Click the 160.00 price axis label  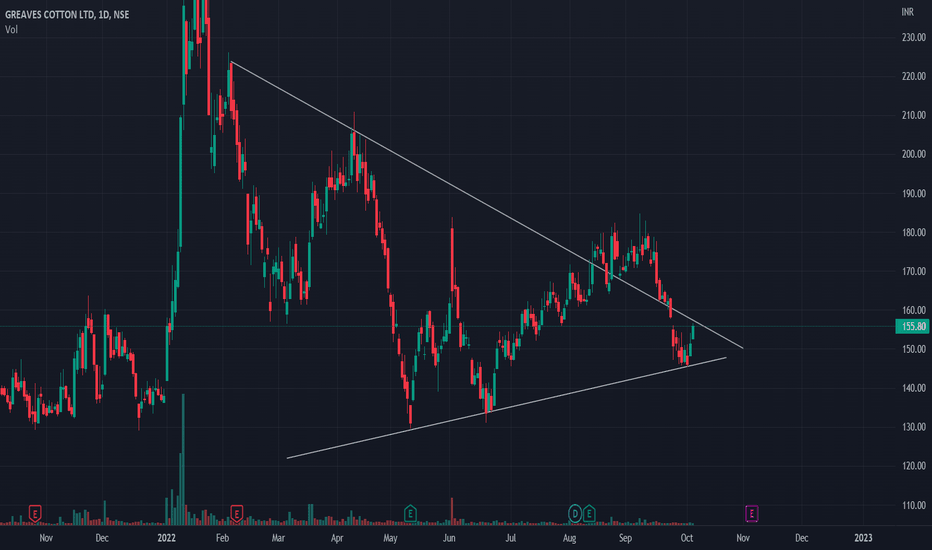coord(914,310)
